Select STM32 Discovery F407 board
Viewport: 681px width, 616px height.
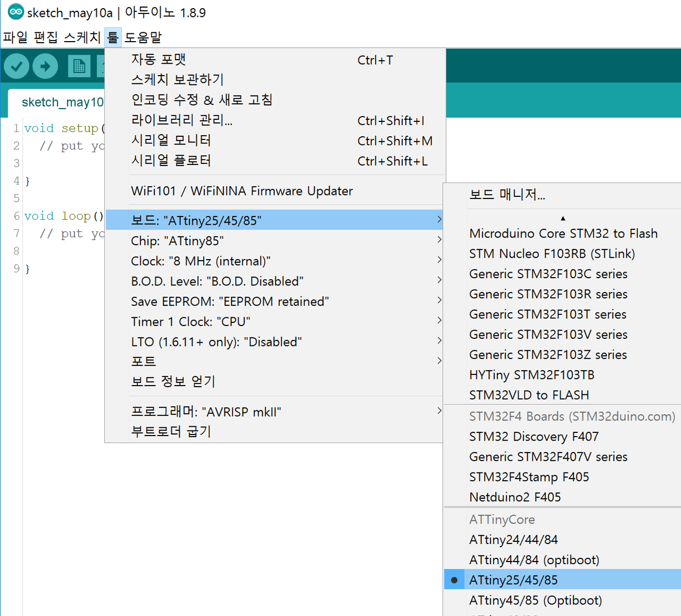coord(562,437)
